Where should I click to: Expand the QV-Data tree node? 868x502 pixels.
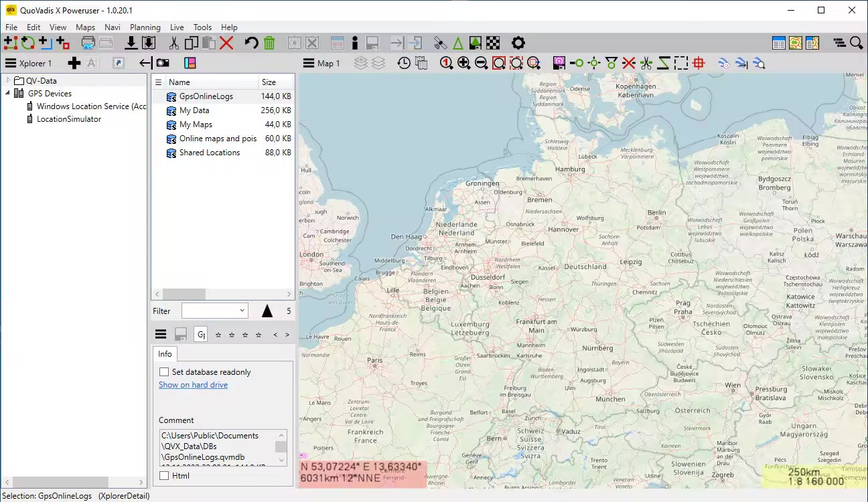(8, 81)
